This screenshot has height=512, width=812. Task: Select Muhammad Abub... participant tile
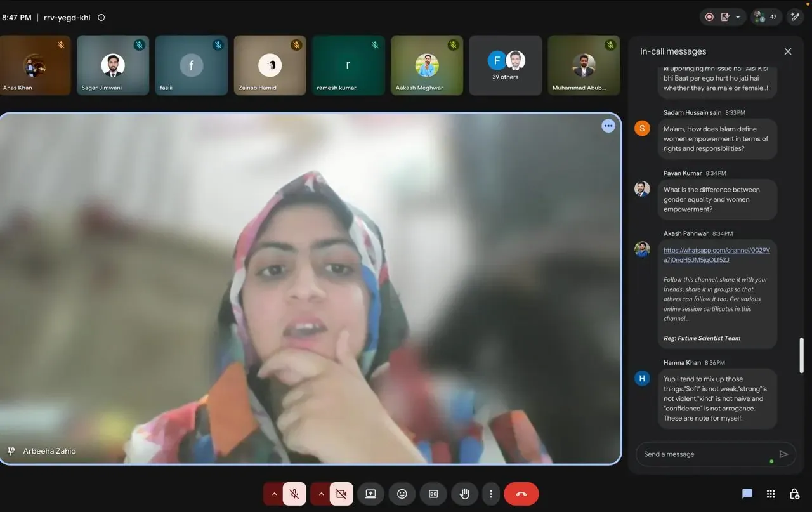tap(584, 65)
